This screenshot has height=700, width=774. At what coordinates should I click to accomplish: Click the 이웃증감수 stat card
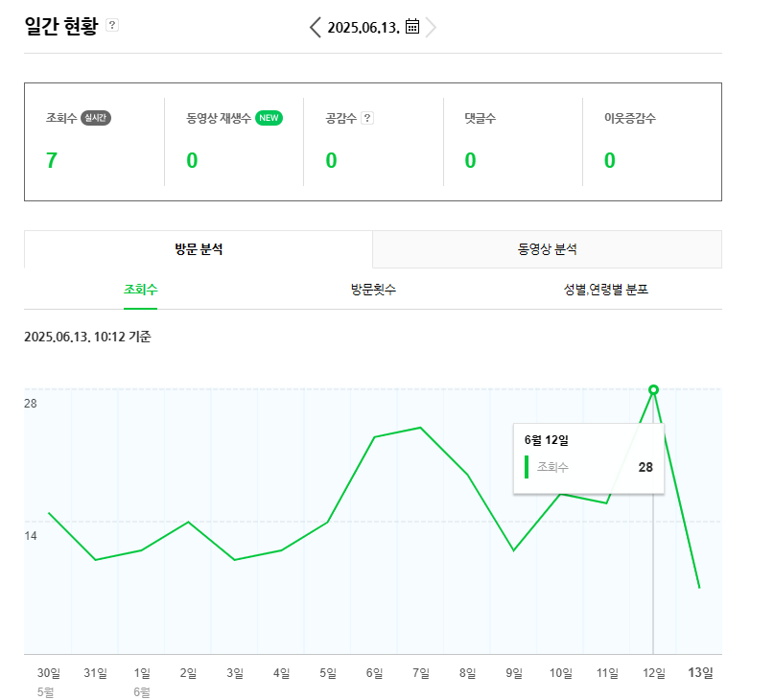(652, 142)
